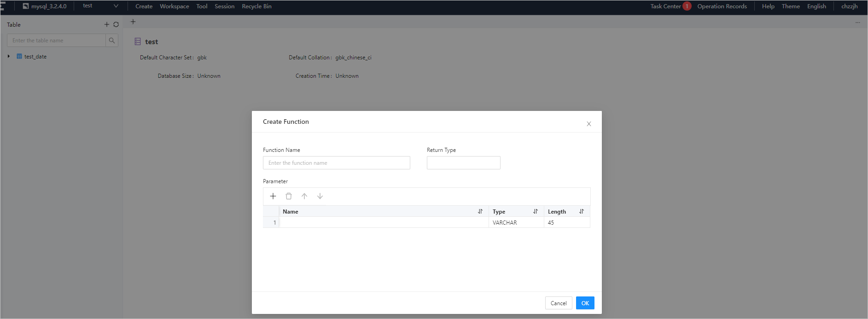Add a new parameter row
This screenshot has width=868, height=319.
273,196
